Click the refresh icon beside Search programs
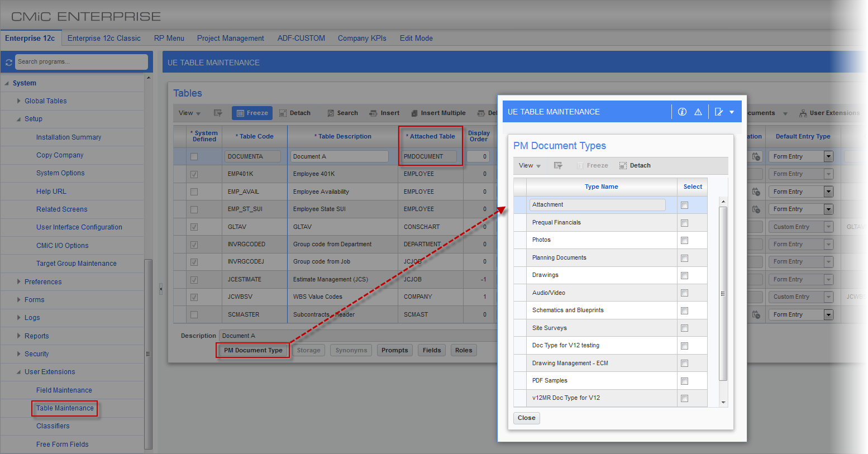Image resolution: width=868 pixels, height=454 pixels. (8, 62)
